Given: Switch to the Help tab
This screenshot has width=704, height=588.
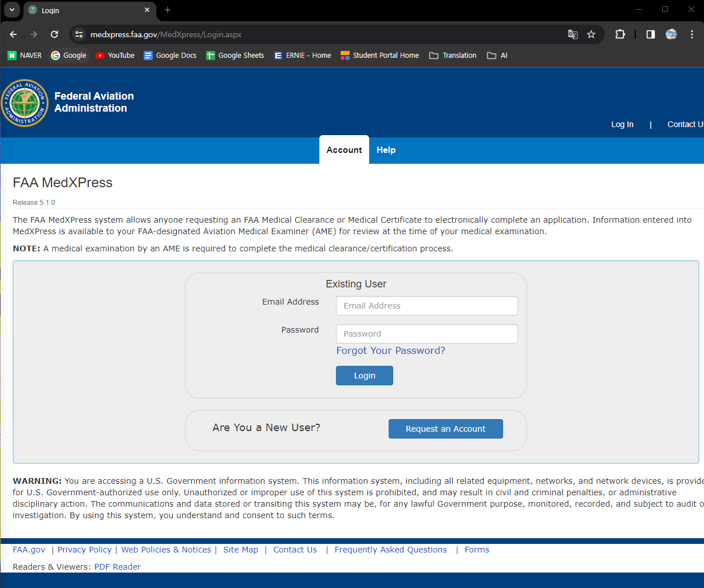Looking at the screenshot, I should pos(386,150).
